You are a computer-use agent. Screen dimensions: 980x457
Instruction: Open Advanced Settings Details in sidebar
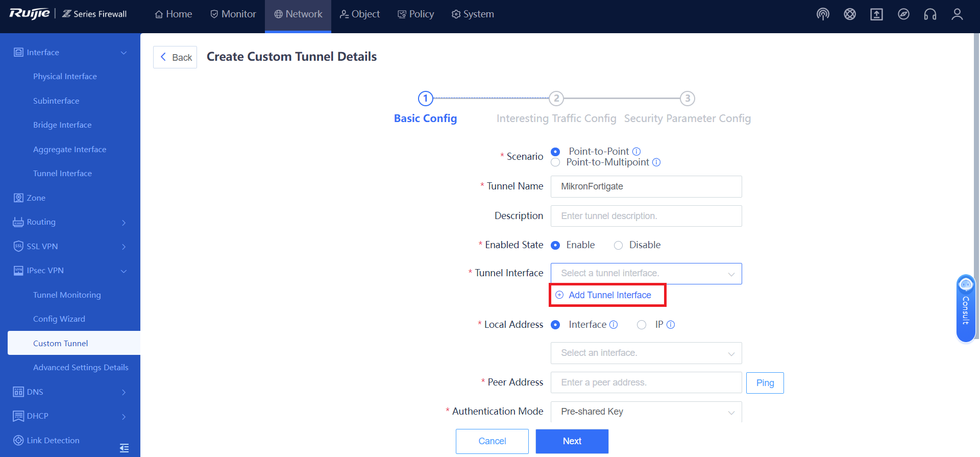pos(81,368)
